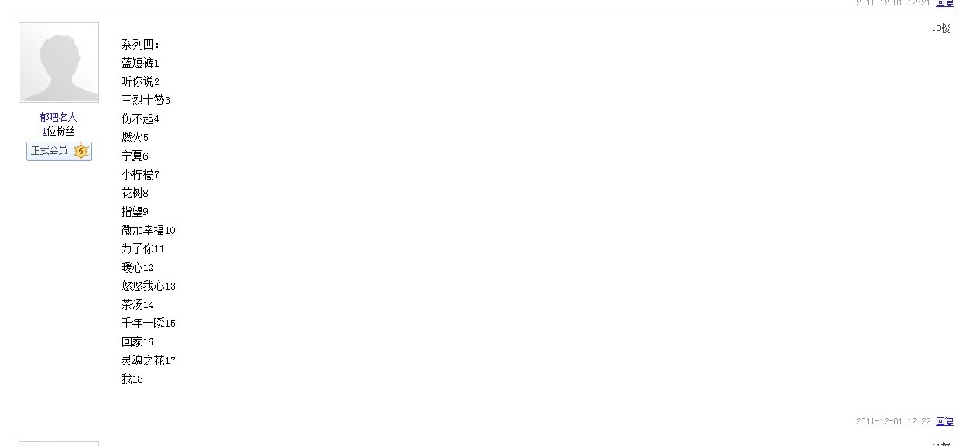Click the level 5 star badge icon
980x446 pixels.
(x=81, y=151)
